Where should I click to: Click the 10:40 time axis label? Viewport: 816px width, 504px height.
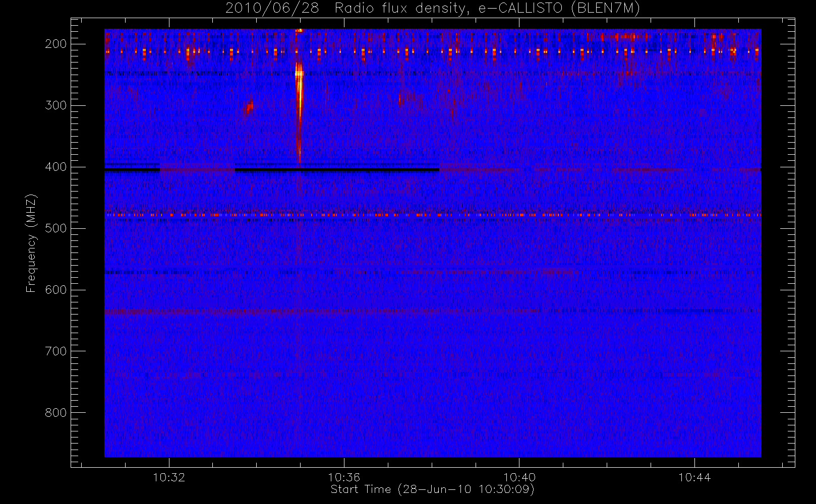[519, 477]
